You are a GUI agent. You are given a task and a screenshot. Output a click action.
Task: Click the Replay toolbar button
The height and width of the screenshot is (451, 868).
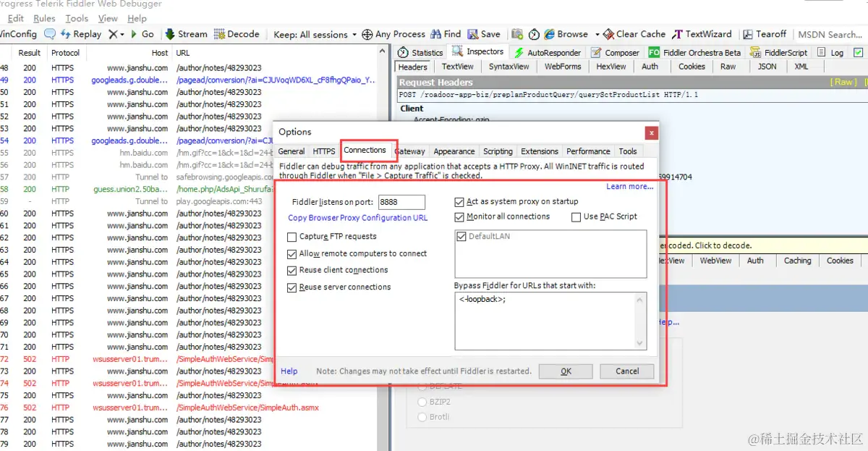(81, 34)
